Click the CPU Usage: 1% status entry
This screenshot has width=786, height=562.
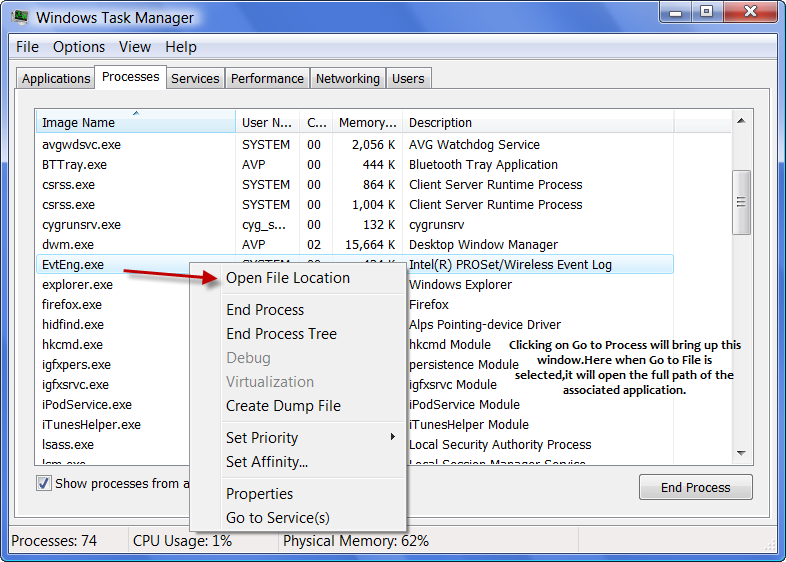point(182,541)
